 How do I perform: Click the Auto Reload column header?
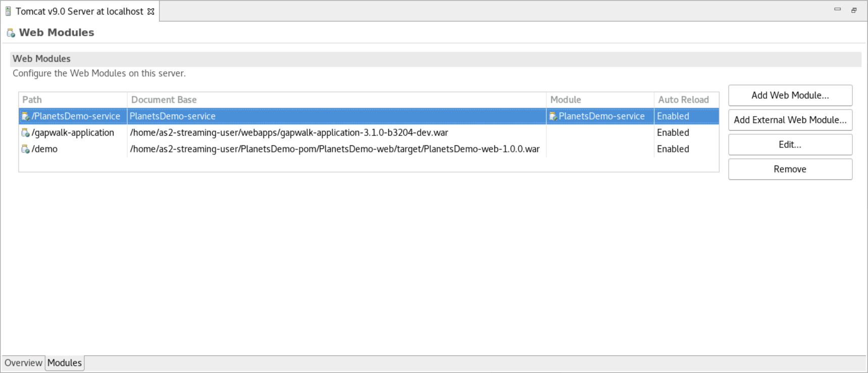686,100
